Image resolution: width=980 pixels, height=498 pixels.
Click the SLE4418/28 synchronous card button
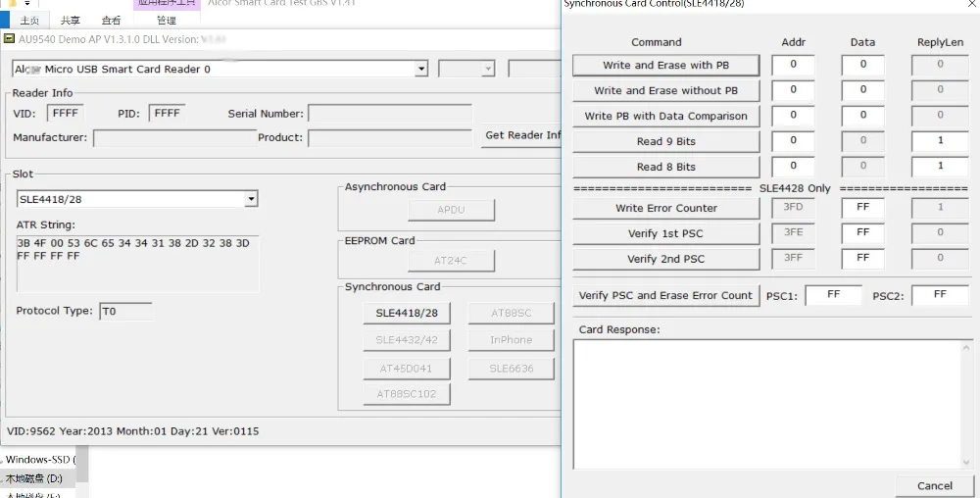point(407,313)
